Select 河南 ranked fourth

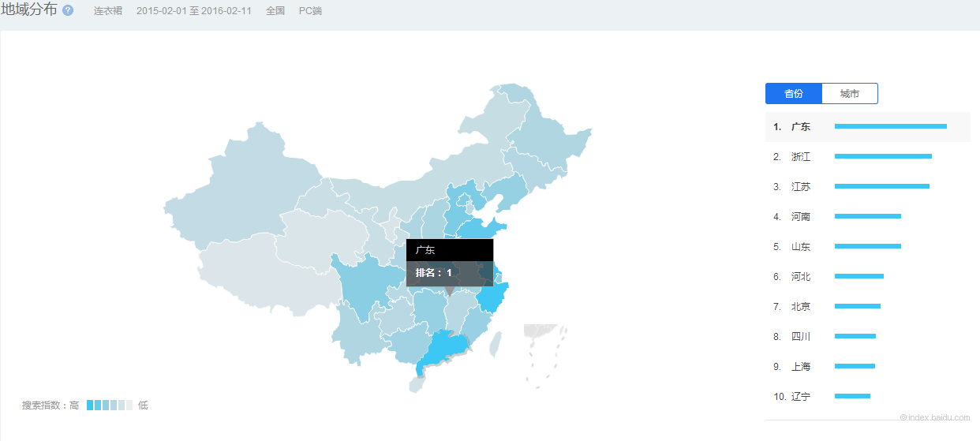(800, 217)
